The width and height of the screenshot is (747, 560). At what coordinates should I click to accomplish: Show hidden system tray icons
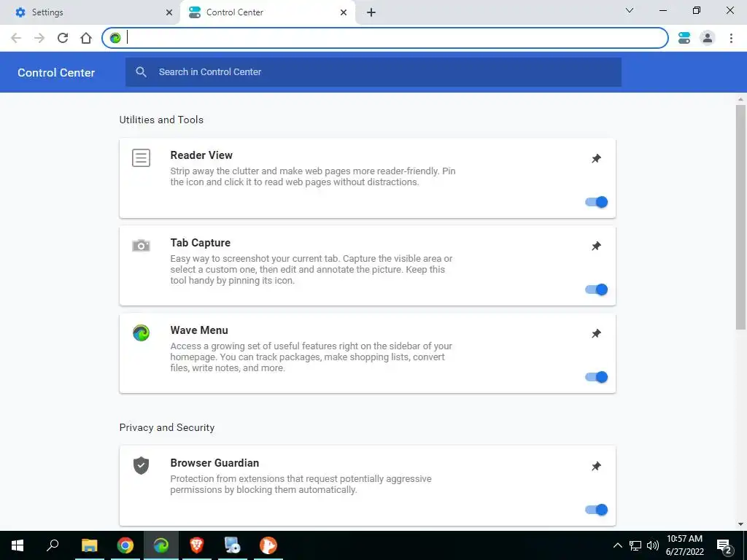tap(617, 545)
